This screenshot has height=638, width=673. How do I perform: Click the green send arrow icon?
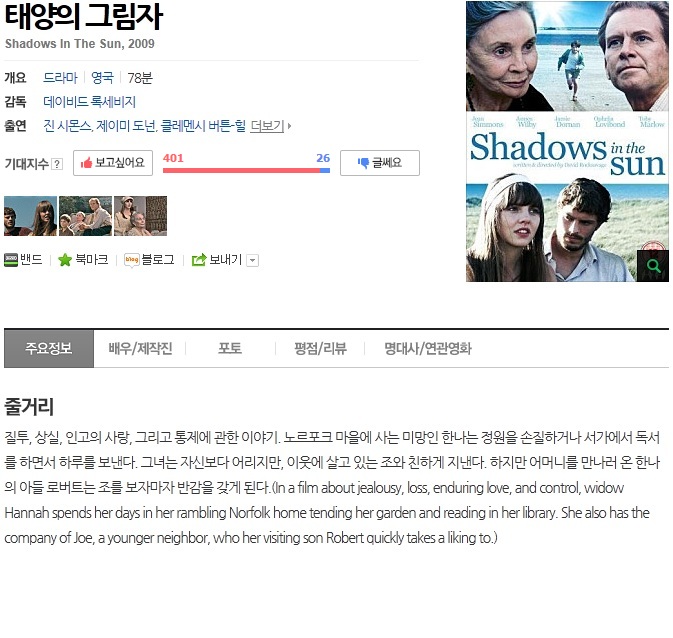click(x=199, y=260)
